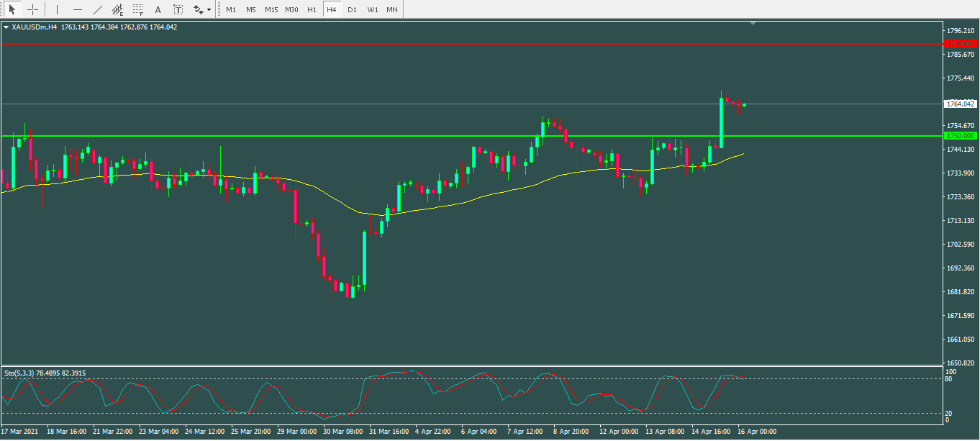Viewport: 980px width, 441px height.
Task: Activate the crosshair tool
Action: tap(32, 9)
